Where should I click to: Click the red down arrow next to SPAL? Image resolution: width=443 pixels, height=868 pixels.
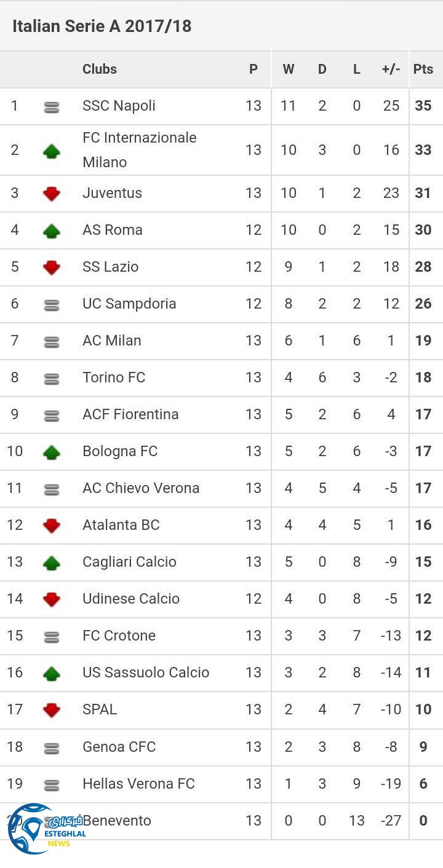[x=52, y=710]
